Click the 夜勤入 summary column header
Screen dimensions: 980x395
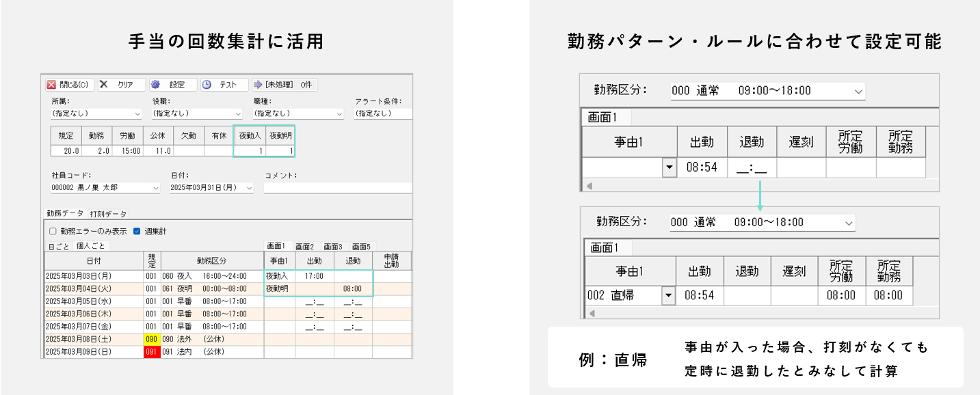(250, 135)
